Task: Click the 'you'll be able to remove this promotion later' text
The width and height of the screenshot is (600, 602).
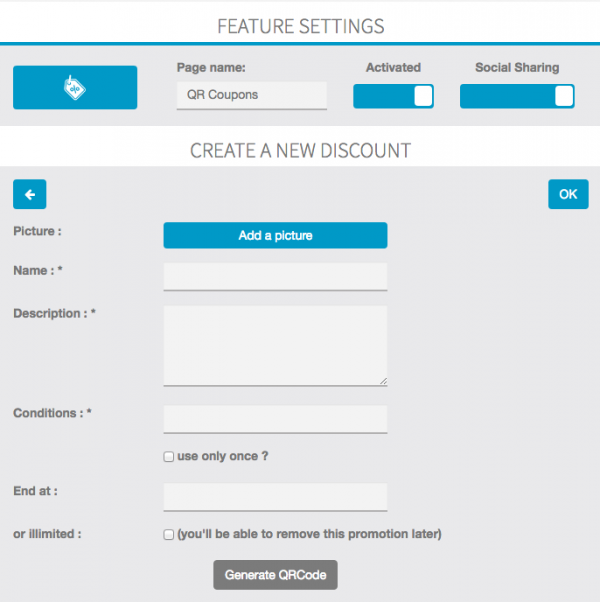Action: (309, 534)
